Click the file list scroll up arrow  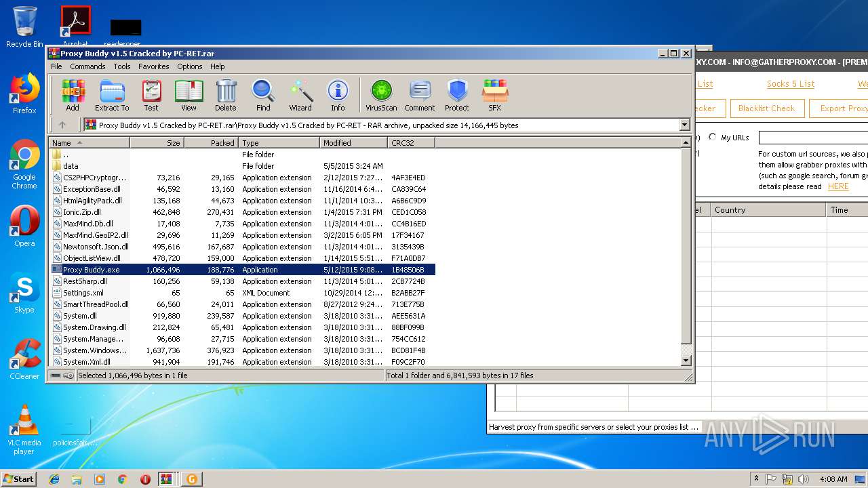pos(686,142)
